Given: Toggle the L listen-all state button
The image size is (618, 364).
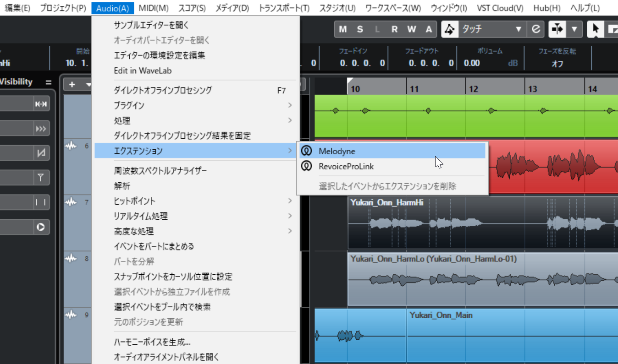Looking at the screenshot, I should pyautogui.click(x=377, y=29).
